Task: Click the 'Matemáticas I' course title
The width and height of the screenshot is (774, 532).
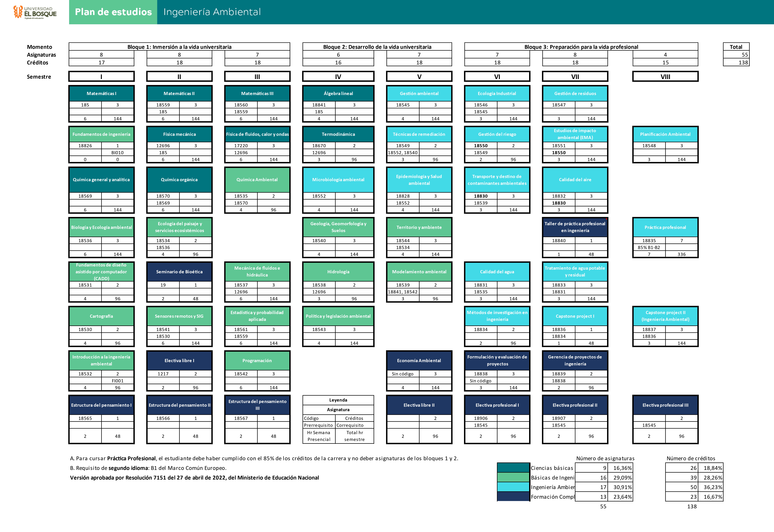Action: click(x=101, y=94)
